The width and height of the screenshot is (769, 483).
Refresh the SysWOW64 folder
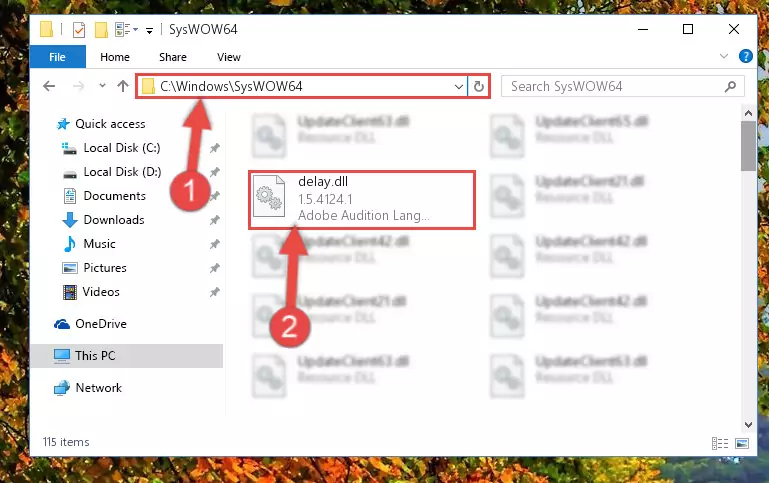pyautogui.click(x=479, y=87)
